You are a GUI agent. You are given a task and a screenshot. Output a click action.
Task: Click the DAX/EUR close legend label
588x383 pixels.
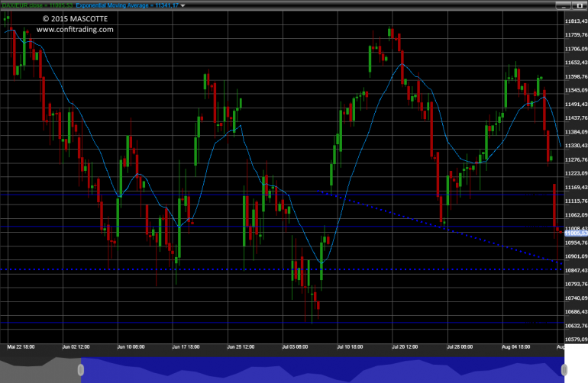click(x=37, y=5)
